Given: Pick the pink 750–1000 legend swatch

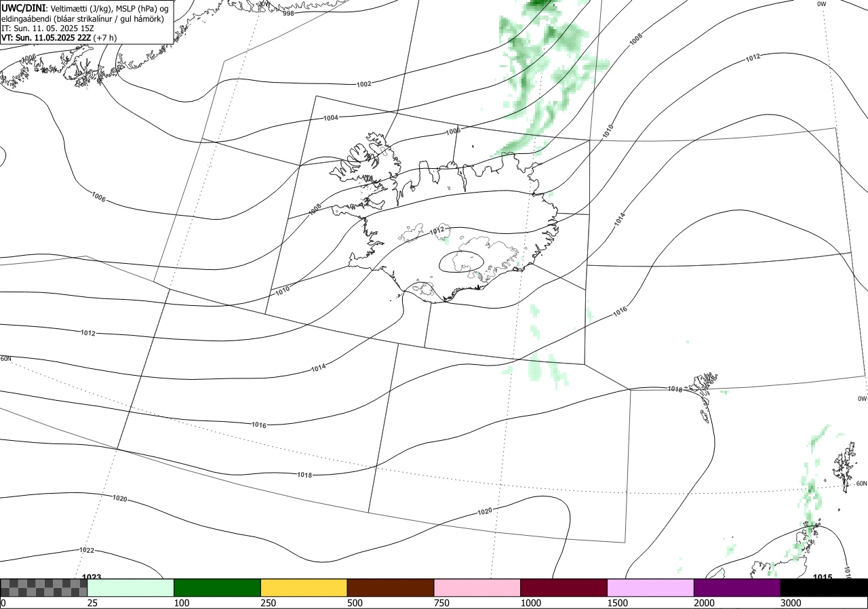Looking at the screenshot, I should coord(477,588).
